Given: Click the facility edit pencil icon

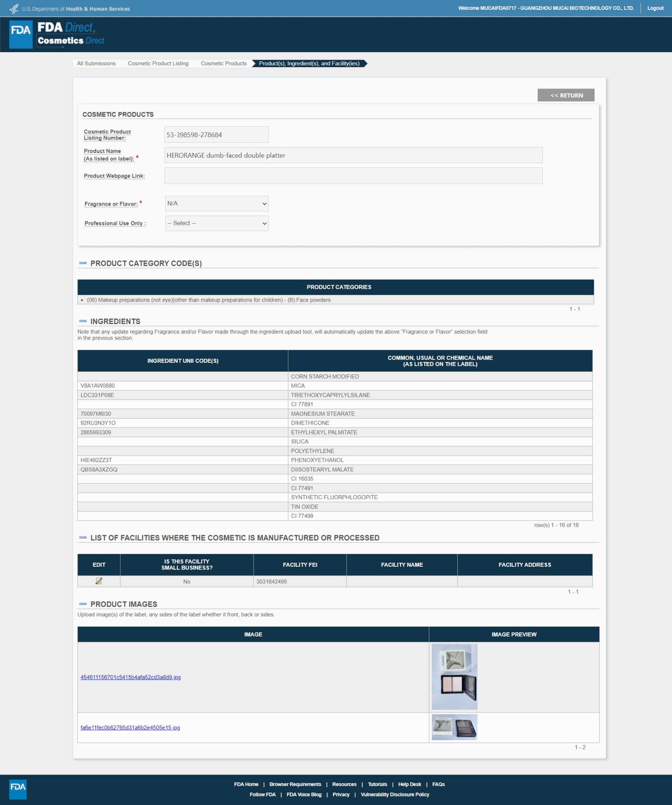Looking at the screenshot, I should 99,581.
